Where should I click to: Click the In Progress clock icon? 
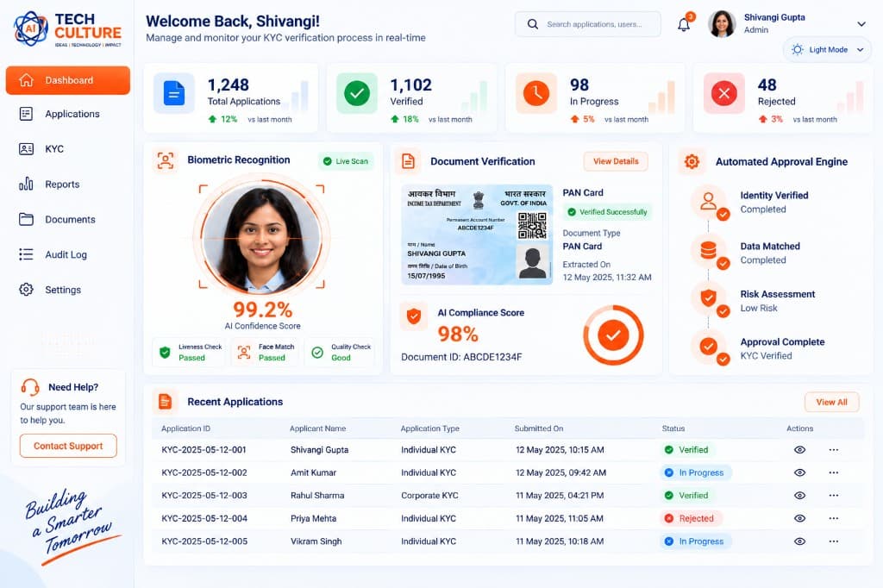[536, 93]
